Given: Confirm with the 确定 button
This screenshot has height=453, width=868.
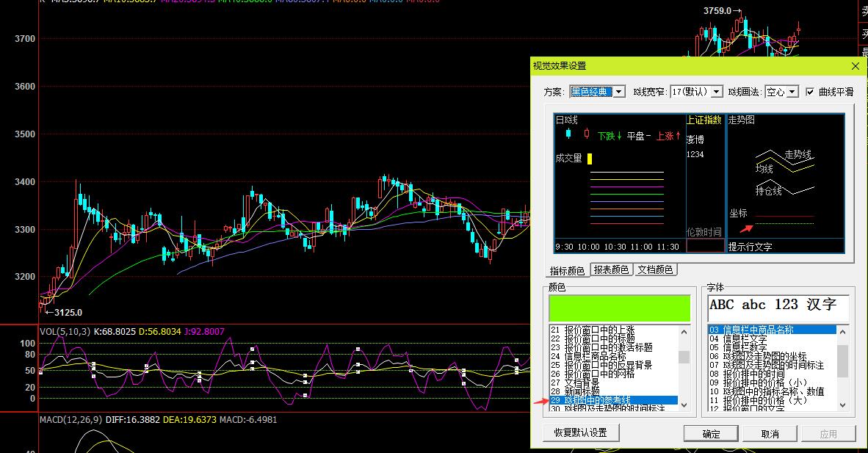Looking at the screenshot, I should 711,434.
